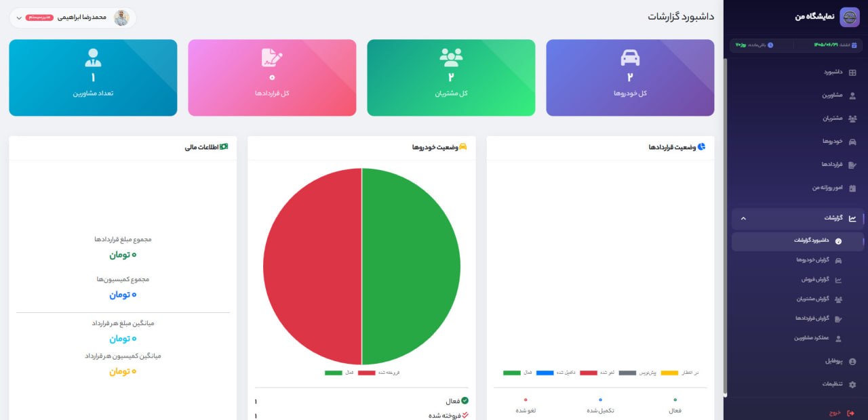Screen dimensions: 868x420
Task: Click the remaining-days clock icon in sidebar header
Action: [x=770, y=45]
